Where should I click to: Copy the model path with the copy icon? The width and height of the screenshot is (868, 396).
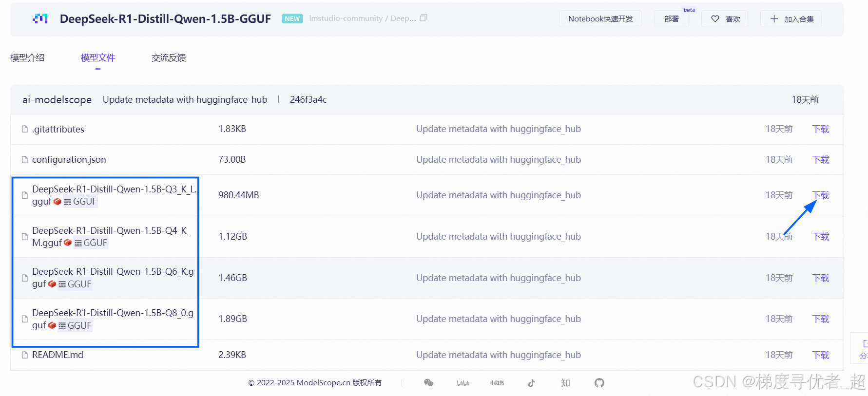click(x=424, y=18)
